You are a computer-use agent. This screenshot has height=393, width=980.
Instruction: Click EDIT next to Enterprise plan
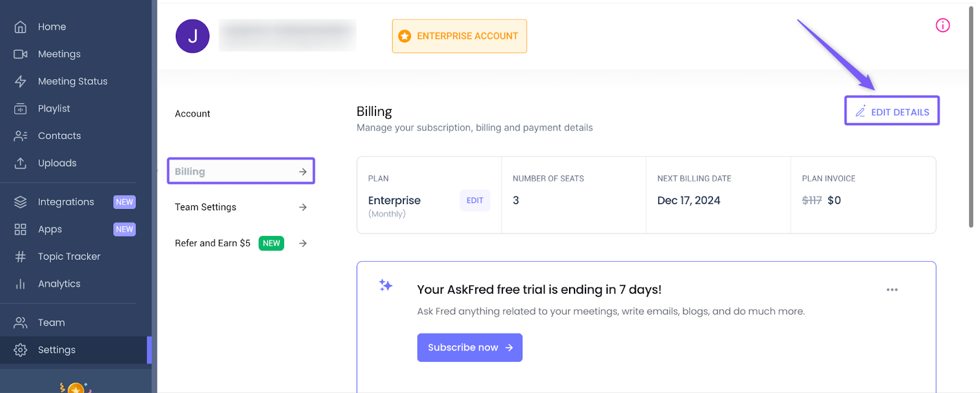click(475, 200)
